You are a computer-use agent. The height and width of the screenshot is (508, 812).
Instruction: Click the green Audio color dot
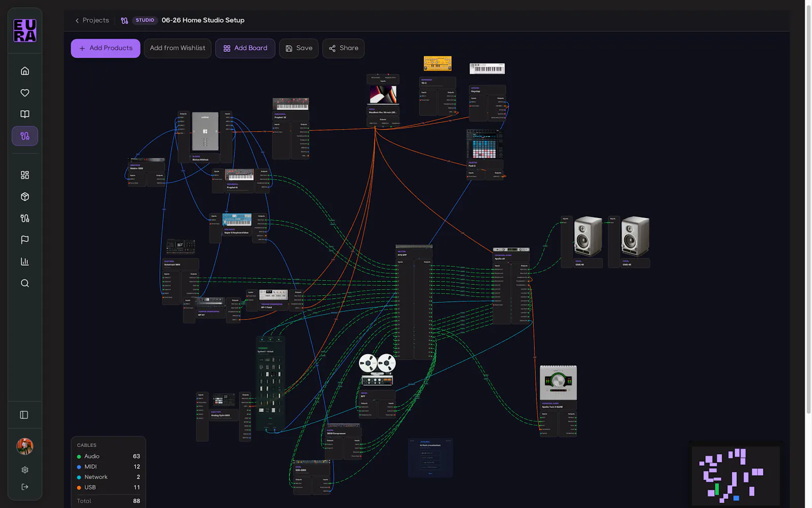tap(79, 457)
